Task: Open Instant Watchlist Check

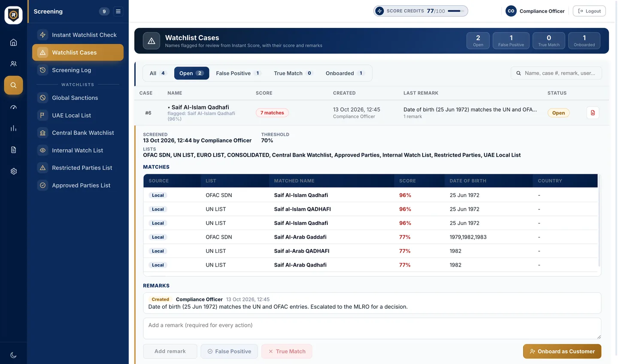Action: [78, 35]
